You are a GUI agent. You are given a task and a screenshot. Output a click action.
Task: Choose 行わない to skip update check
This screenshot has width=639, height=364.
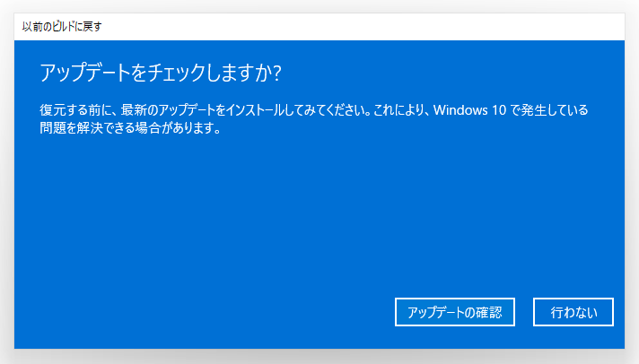point(573,312)
